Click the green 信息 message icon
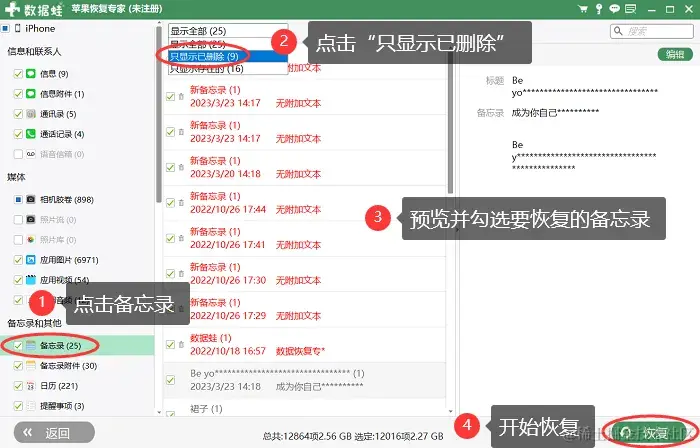700x448 pixels. [x=31, y=74]
